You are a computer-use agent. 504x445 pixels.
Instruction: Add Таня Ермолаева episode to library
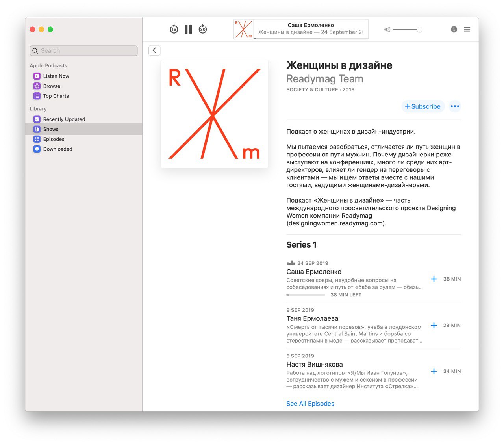pos(434,326)
